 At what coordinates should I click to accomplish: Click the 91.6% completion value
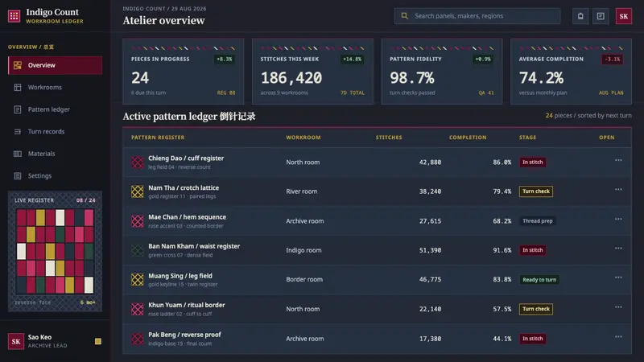click(x=502, y=250)
